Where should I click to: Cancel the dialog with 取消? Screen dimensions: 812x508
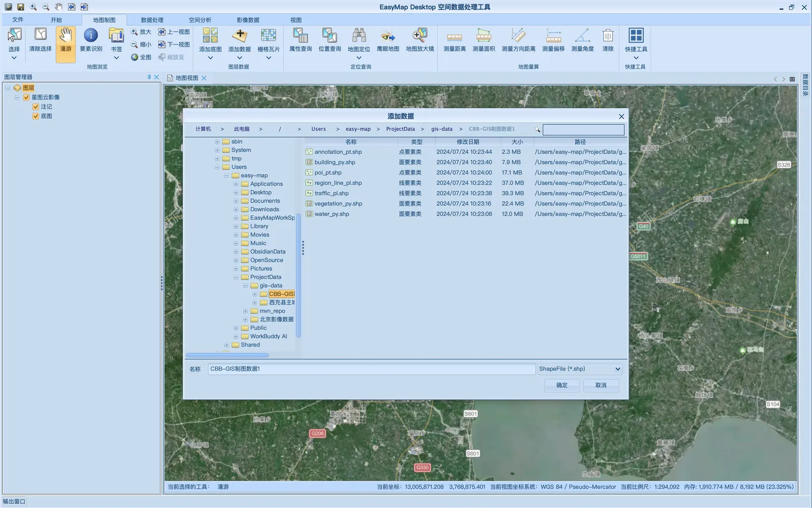point(601,385)
